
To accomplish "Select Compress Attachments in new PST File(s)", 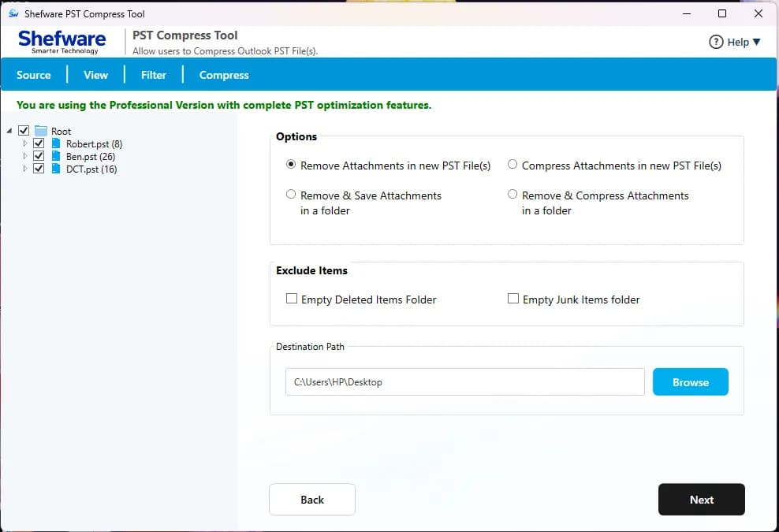I will (512, 165).
